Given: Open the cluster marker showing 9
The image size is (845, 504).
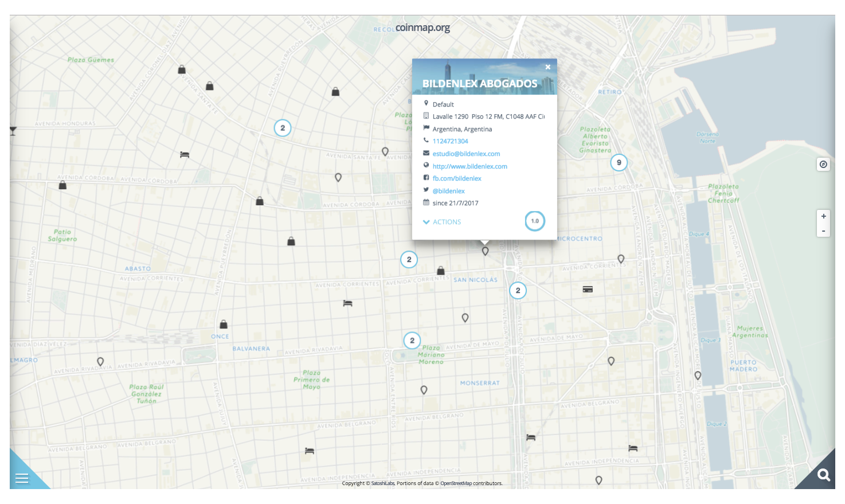Looking at the screenshot, I should pyautogui.click(x=619, y=162).
